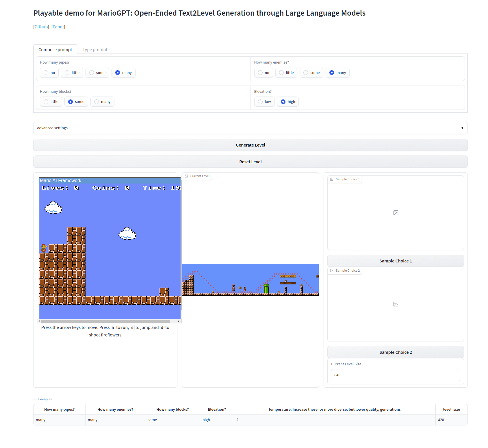Click the right cloud in the game

pos(127,234)
